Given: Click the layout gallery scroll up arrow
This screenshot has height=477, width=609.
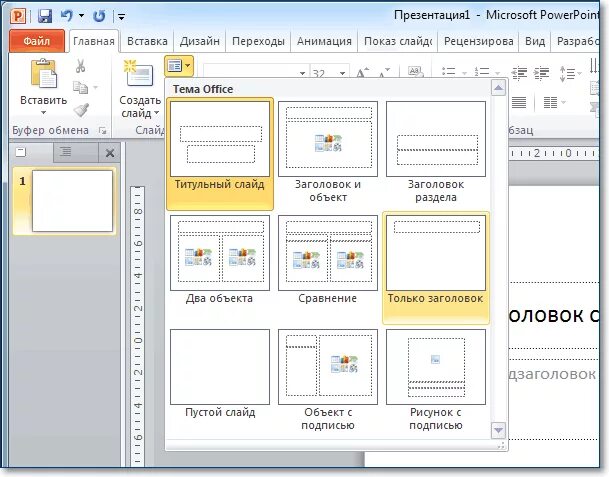Looking at the screenshot, I should 498,88.
